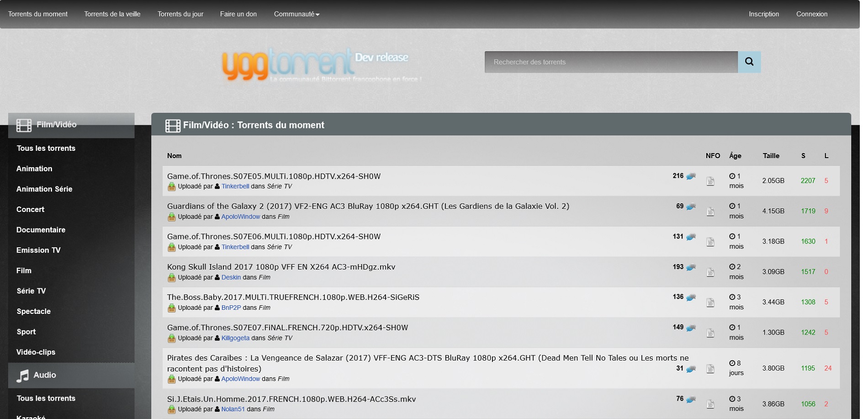
Task: Select Spectacle category
Action: 33,312
